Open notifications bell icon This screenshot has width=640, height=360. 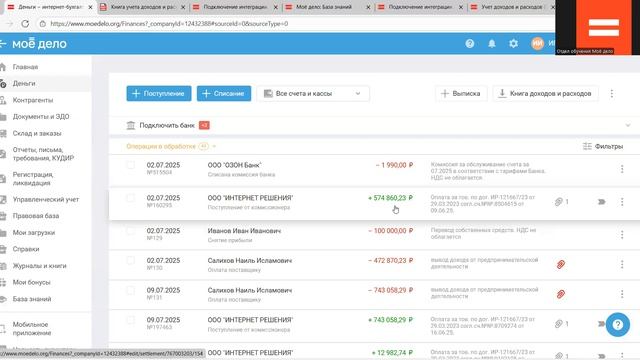492,43
